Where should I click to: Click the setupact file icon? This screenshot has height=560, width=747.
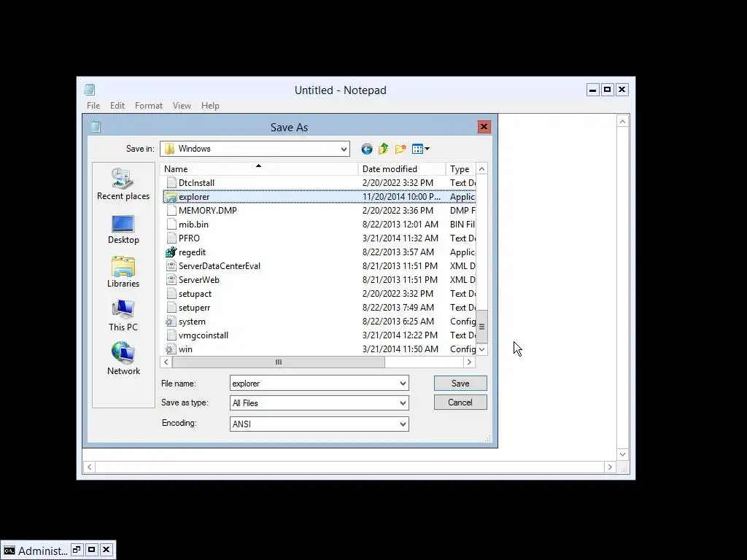pyautogui.click(x=171, y=294)
